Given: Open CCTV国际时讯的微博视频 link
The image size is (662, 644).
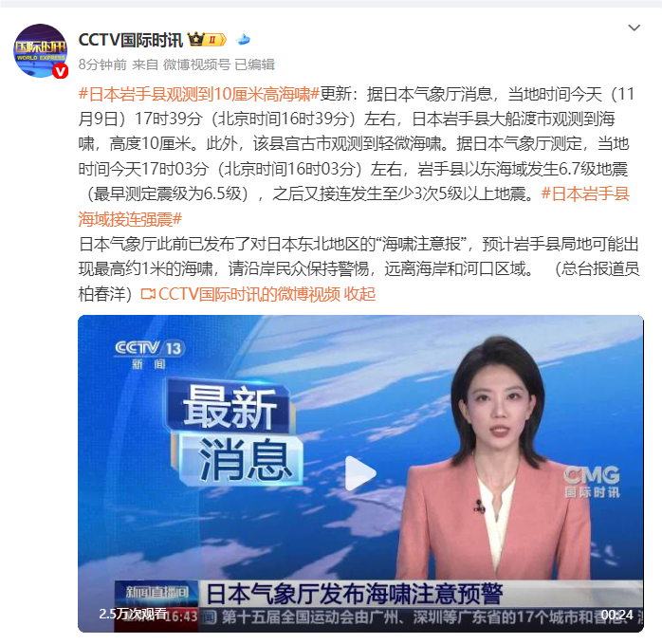Looking at the screenshot, I should (x=249, y=294).
